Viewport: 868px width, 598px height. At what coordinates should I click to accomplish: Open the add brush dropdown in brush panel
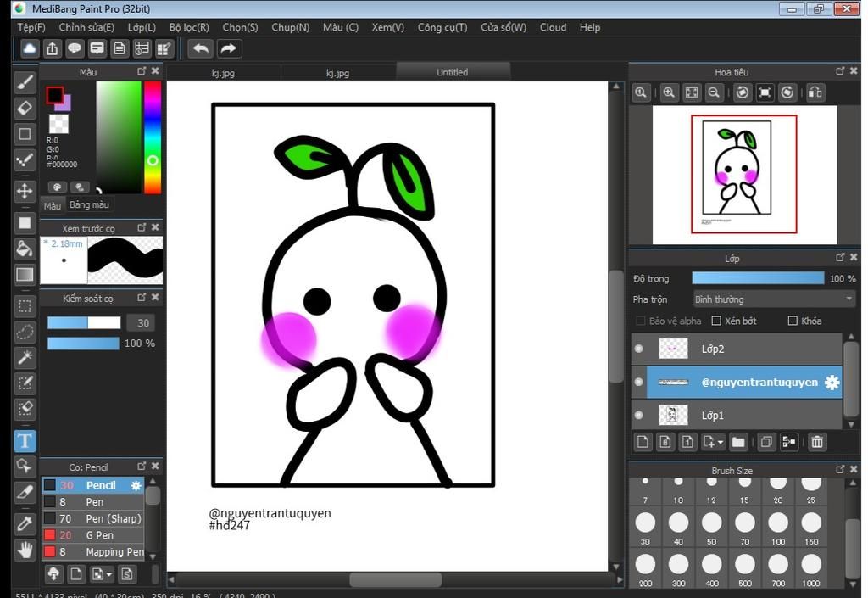(101, 574)
